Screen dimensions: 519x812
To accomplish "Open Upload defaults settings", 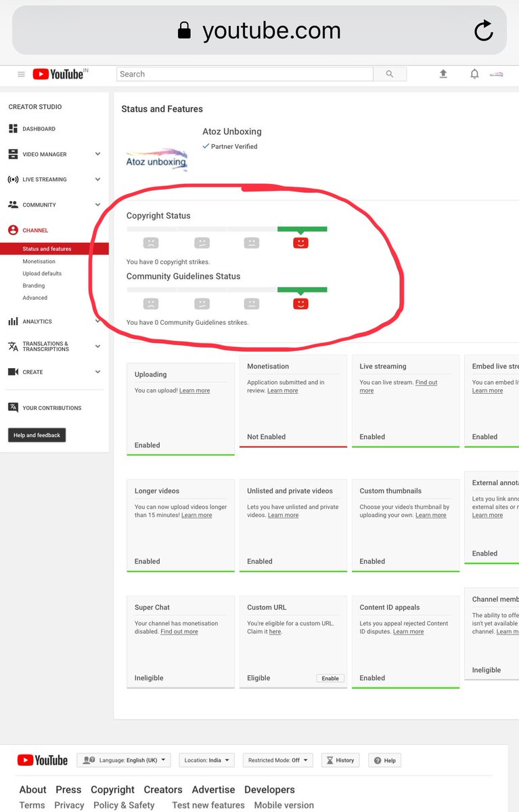I will click(42, 273).
